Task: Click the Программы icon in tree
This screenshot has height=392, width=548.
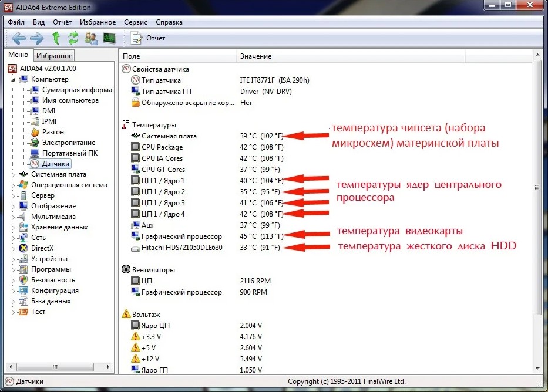Action: pos(23,269)
